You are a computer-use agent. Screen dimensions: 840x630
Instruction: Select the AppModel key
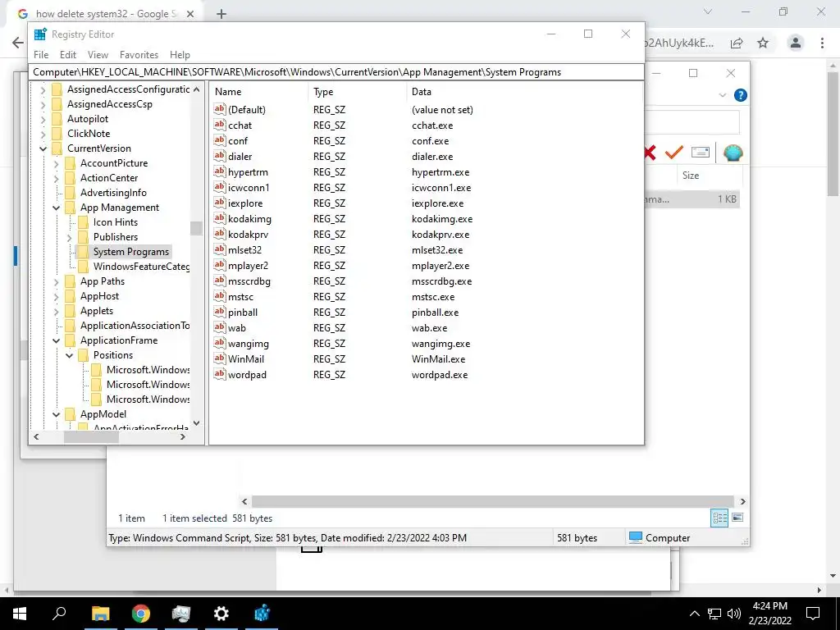(x=103, y=414)
